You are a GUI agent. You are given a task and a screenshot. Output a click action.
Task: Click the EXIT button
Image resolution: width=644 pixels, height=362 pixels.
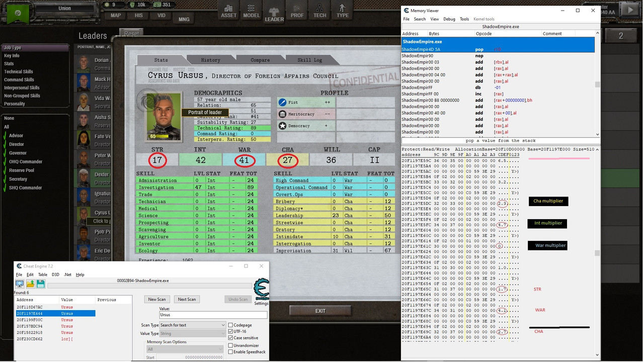(x=320, y=311)
